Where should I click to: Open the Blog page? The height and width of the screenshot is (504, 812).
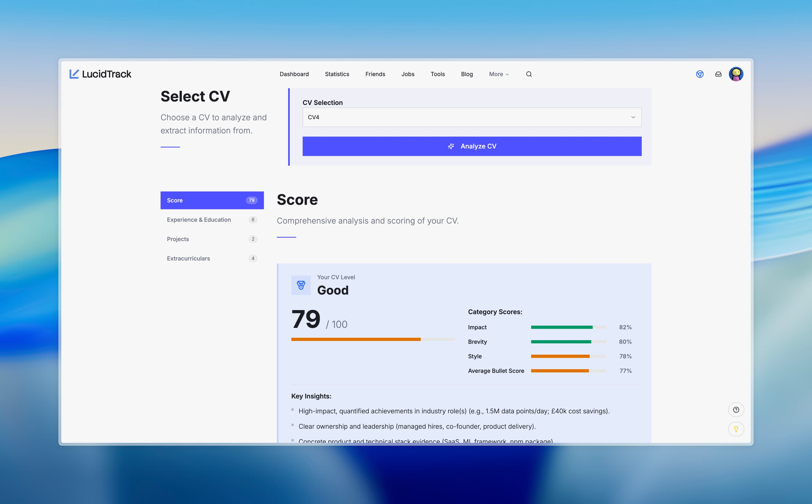(x=467, y=74)
